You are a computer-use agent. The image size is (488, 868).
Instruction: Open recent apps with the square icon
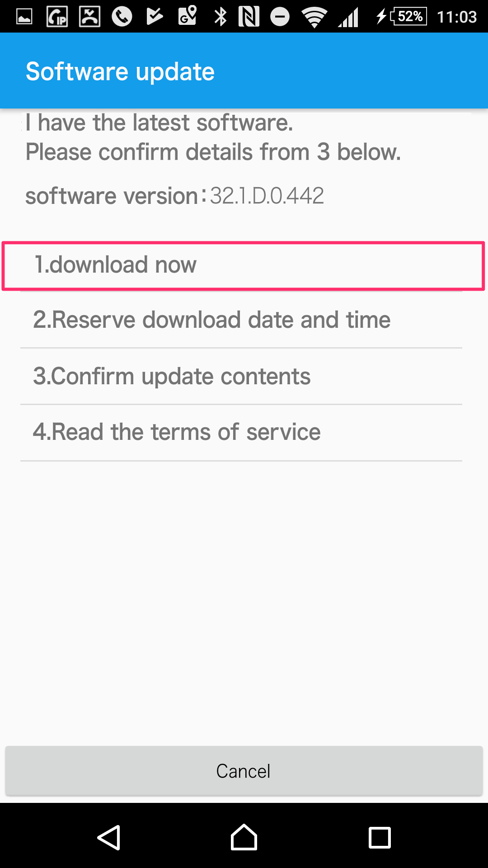point(380,838)
